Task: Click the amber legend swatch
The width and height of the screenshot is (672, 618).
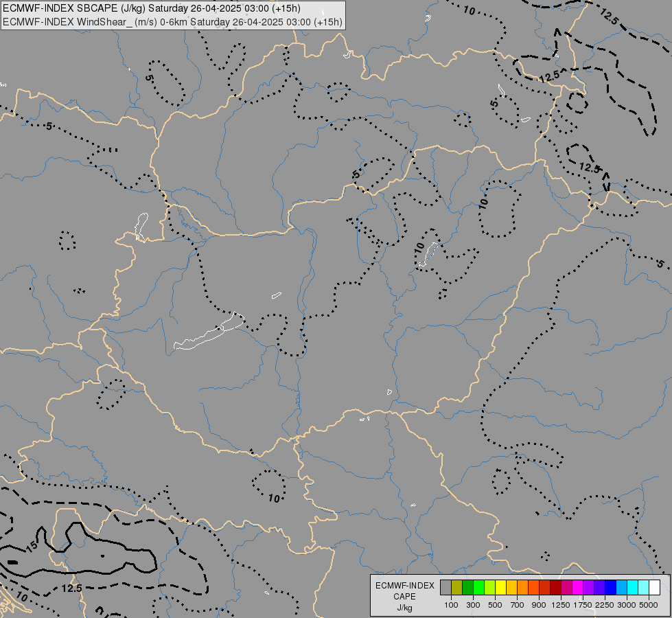Action: point(511,588)
